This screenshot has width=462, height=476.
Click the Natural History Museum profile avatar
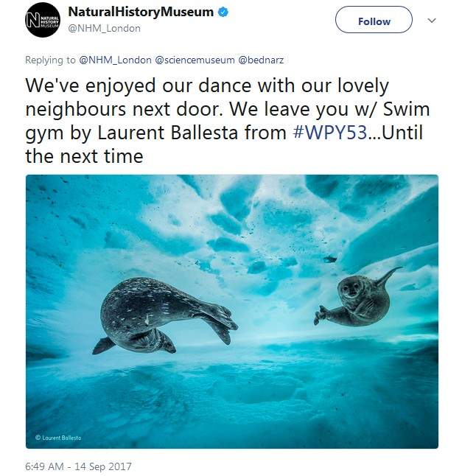click(x=43, y=20)
